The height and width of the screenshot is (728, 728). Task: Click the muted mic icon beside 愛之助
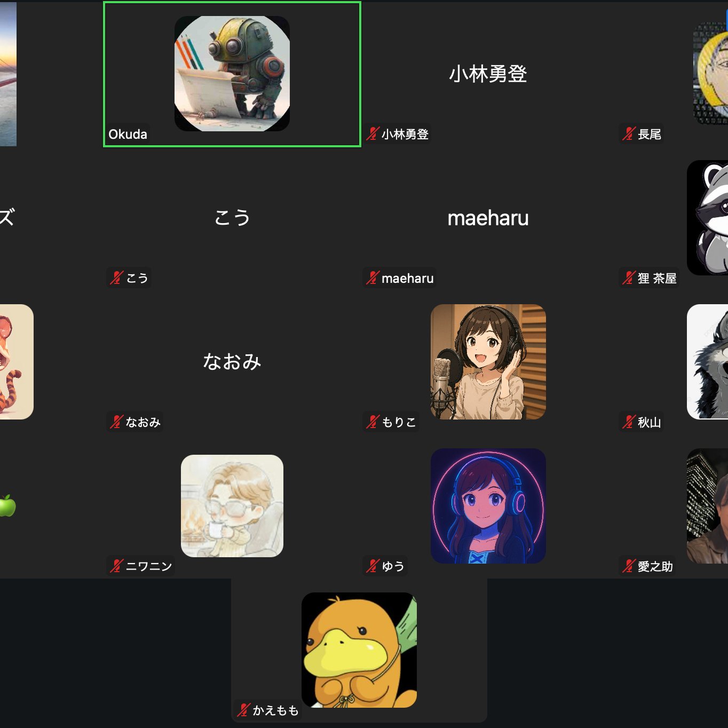(x=629, y=566)
